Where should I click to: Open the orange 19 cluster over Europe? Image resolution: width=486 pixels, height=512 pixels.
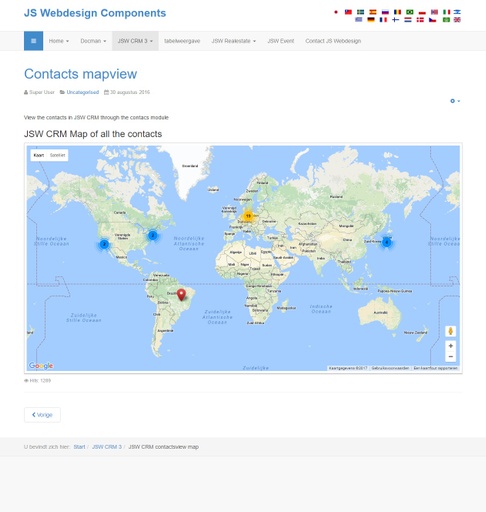coord(248,216)
